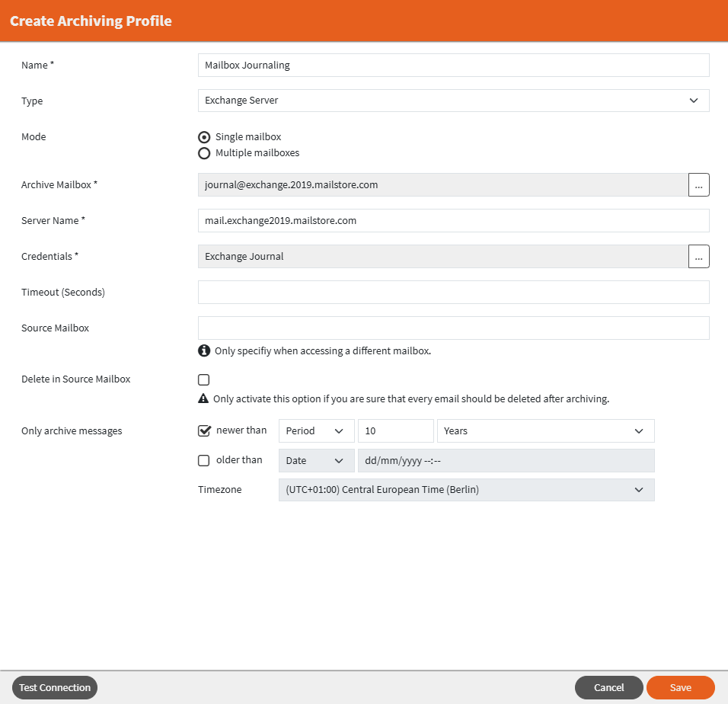This screenshot has width=728, height=704.
Task: Open the Date dropdown for older than
Action: coord(316,461)
